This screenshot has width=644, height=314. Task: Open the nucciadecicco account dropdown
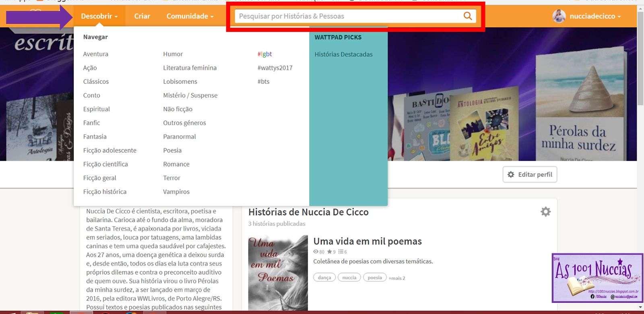tap(595, 16)
